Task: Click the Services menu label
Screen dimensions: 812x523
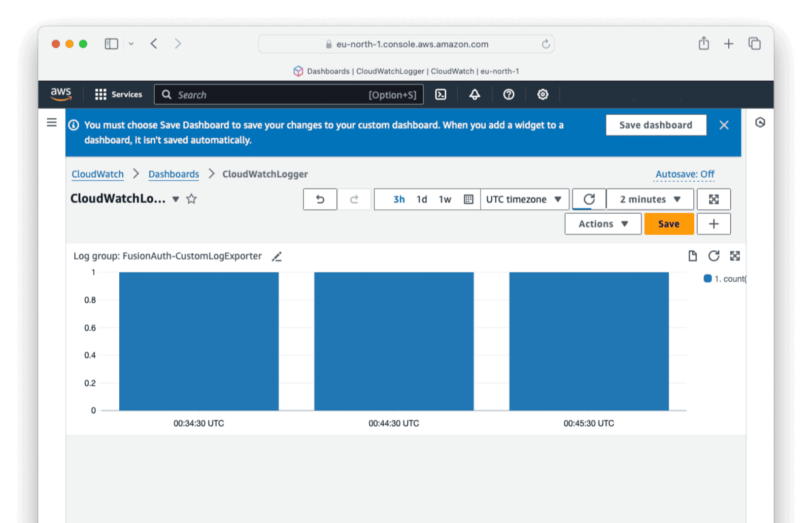Action: click(x=127, y=94)
